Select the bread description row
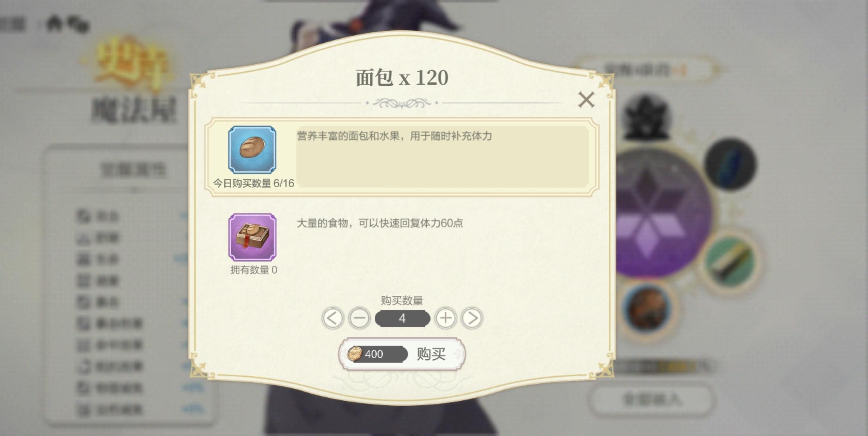Viewport: 868px width, 436px height. [401, 157]
